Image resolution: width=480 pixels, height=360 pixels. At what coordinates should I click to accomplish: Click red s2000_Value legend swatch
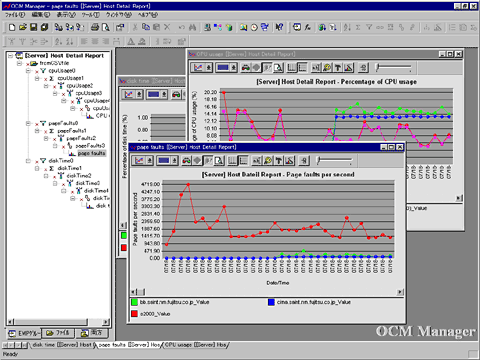(x=134, y=314)
